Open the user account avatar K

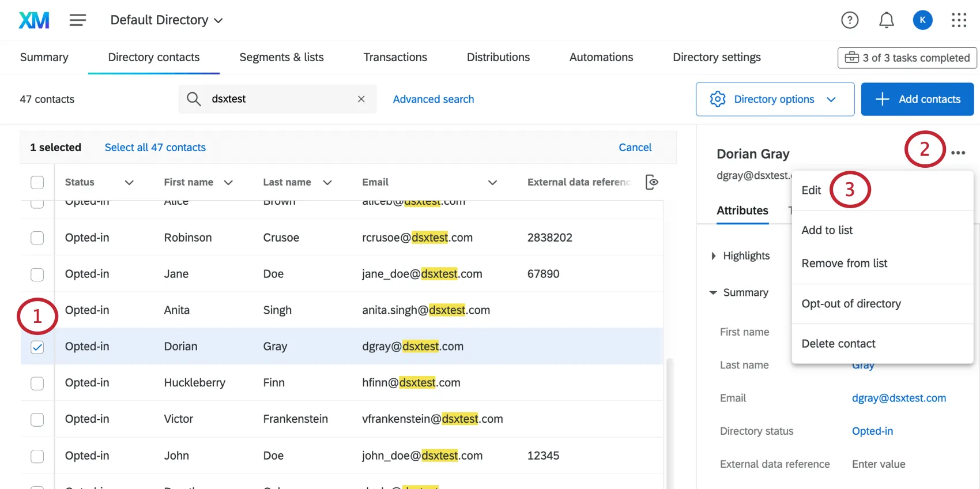tap(922, 20)
